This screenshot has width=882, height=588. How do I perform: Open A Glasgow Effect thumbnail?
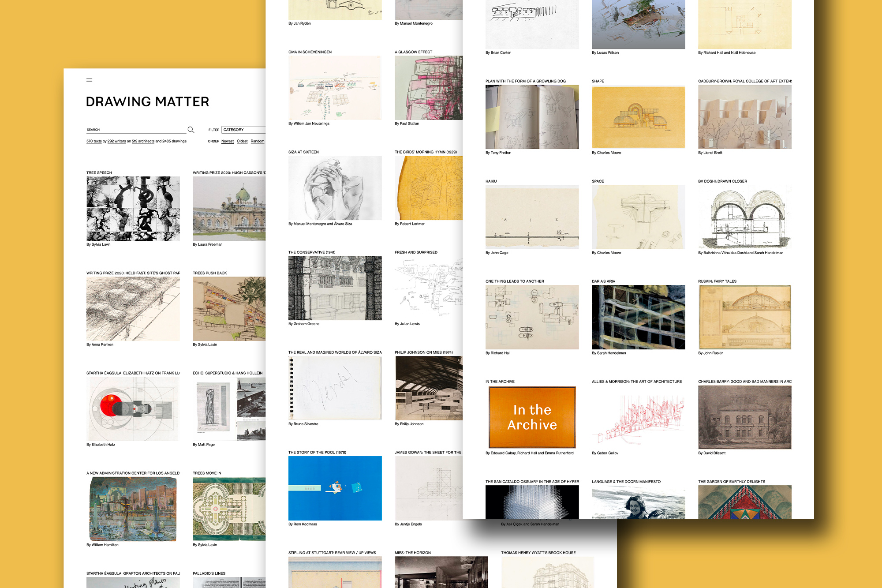(429, 88)
